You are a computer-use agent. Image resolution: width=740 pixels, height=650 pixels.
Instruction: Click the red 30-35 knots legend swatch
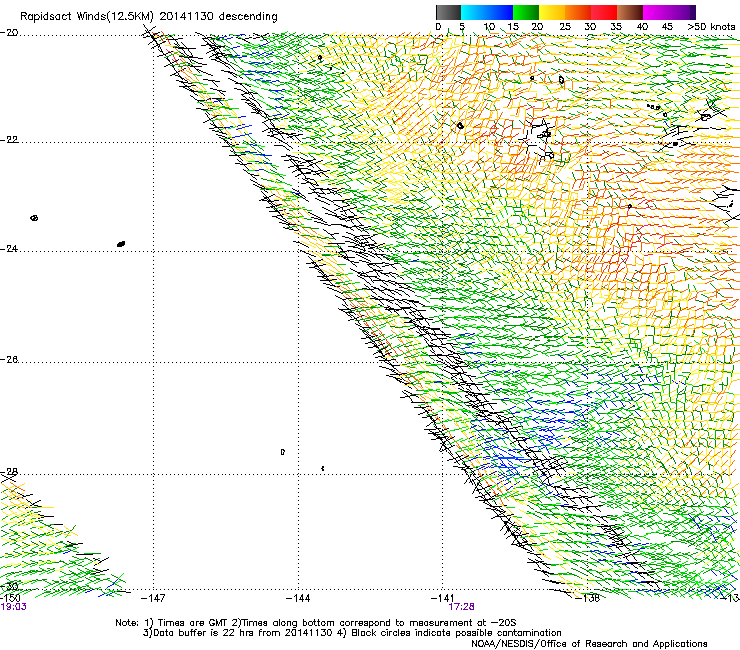604,12
